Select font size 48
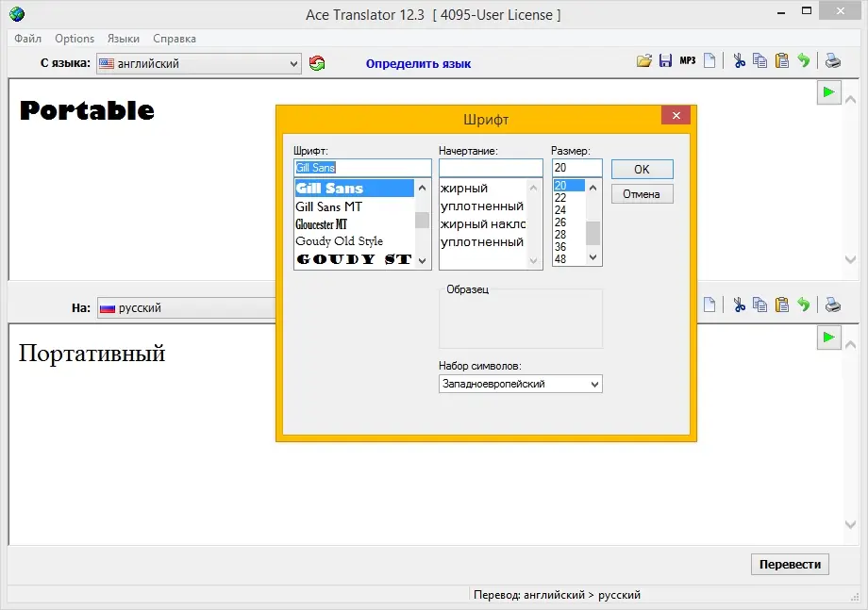 569,259
